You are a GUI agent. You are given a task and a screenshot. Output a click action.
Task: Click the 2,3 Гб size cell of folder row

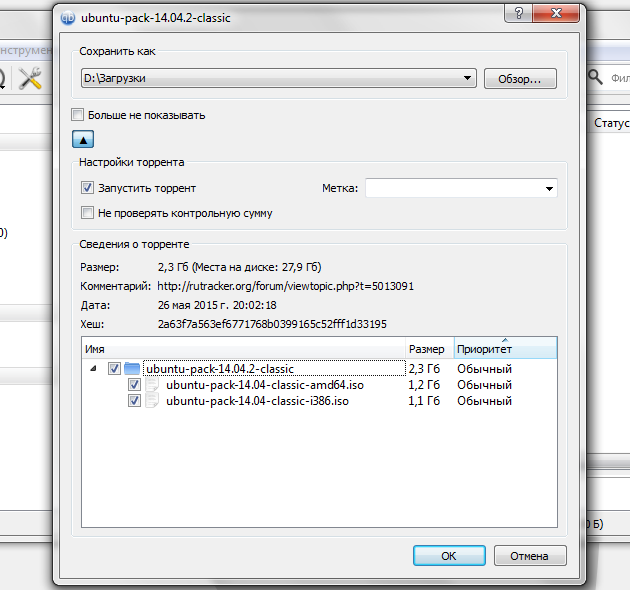point(424,369)
